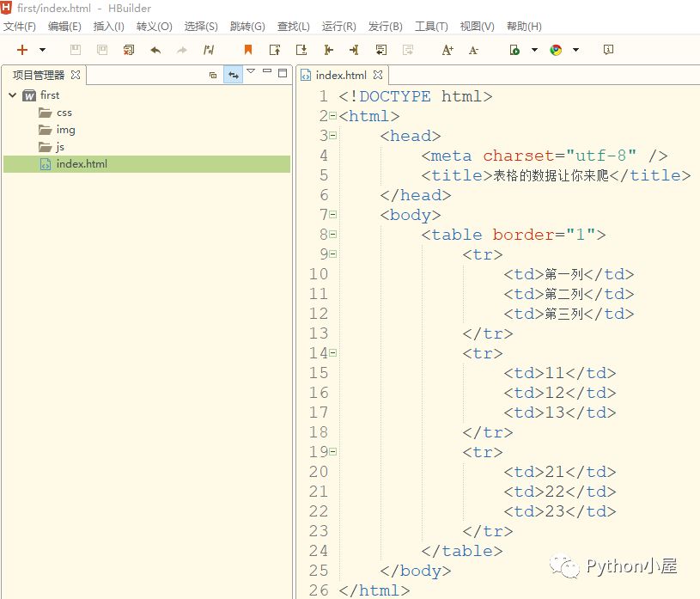The width and height of the screenshot is (700, 599).
Task: Open the 跳转(G) menu
Action: pos(247,27)
